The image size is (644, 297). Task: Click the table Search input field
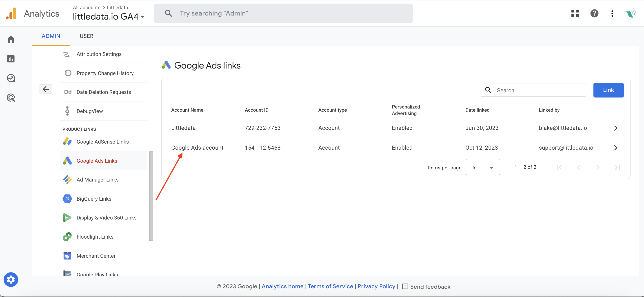533,90
